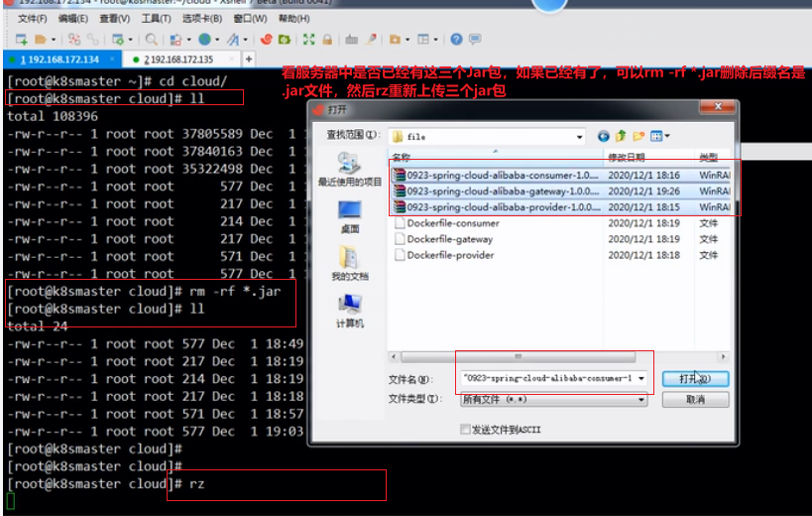Viewport: 812px width, 516px height.
Task: Open 桌面 in the dialog sidebar
Action: coord(350,216)
